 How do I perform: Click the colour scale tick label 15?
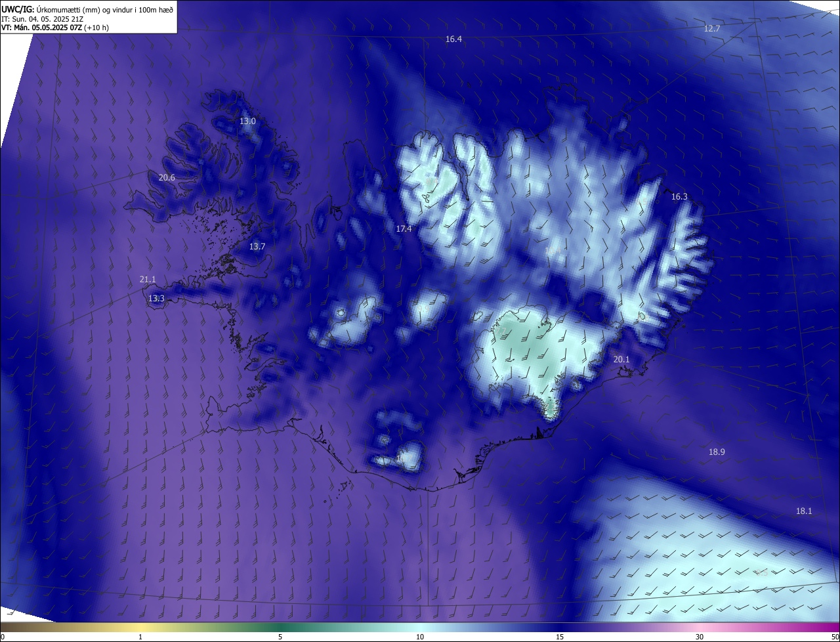560,637
